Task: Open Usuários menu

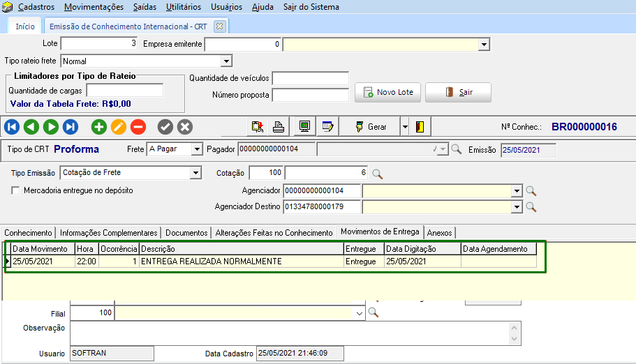Action: point(226,7)
